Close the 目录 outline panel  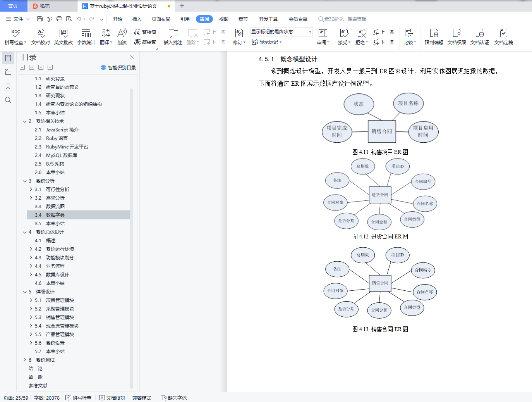(132, 57)
